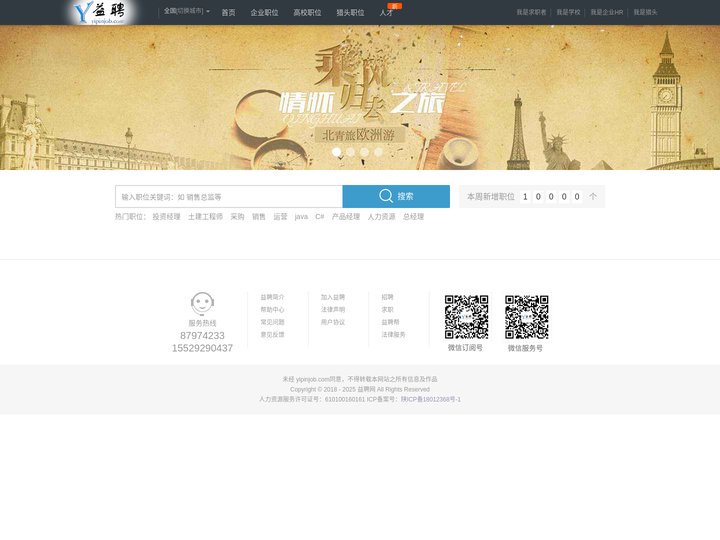
Task: Open the 全国 city switch dropdown
Action: tap(187, 11)
